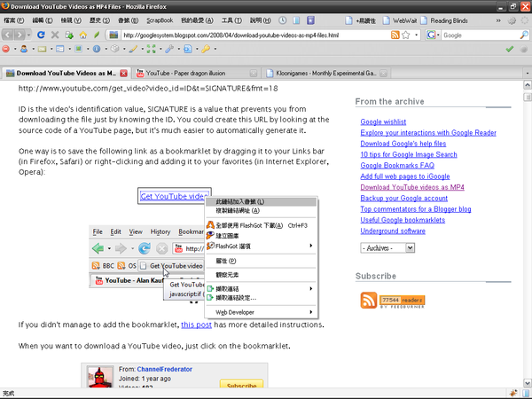The image size is (532, 399).
Task: Expand the FlashGot options submenu
Action: tap(262, 246)
